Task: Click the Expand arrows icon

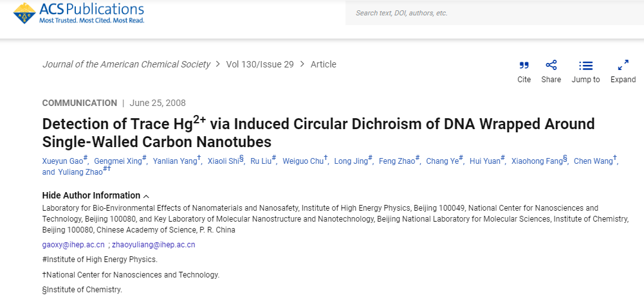Action: pos(623,65)
